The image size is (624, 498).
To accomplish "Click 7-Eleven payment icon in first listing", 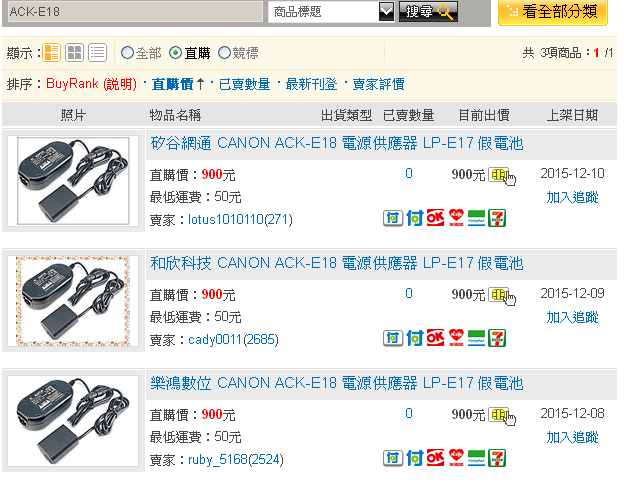I will pyautogui.click(x=497, y=218).
